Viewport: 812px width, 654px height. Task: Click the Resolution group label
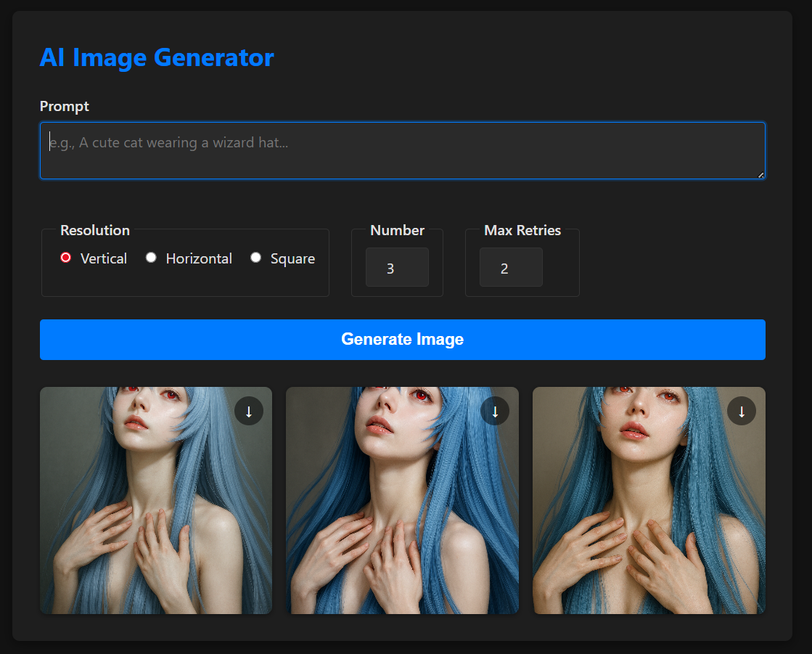tap(95, 230)
